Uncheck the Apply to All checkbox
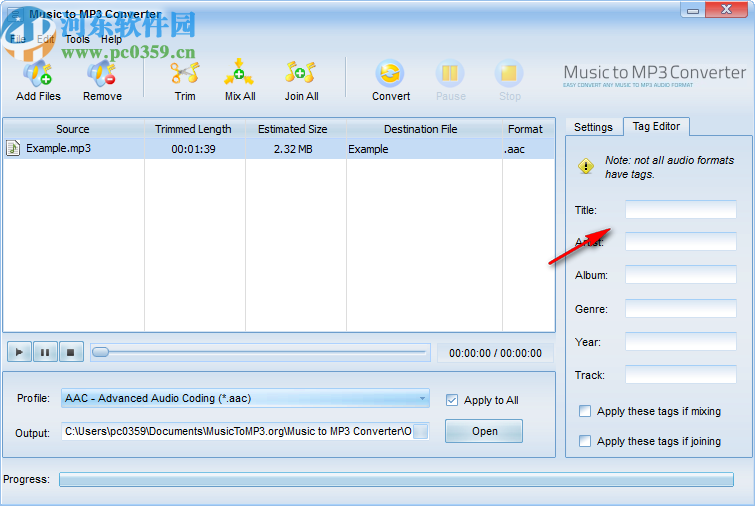Viewport: 755px width, 506px height. pos(452,400)
